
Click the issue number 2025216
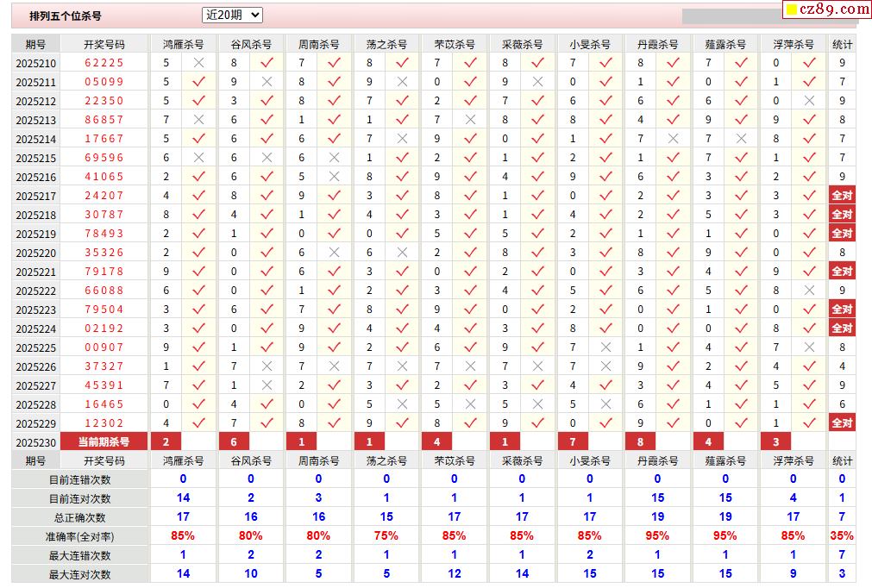coord(36,178)
